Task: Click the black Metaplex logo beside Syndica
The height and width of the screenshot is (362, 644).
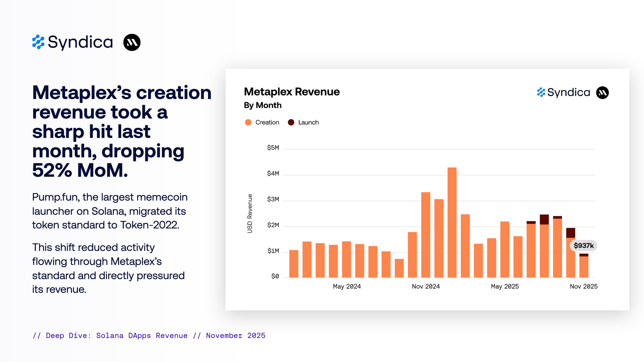Action: coord(132,42)
